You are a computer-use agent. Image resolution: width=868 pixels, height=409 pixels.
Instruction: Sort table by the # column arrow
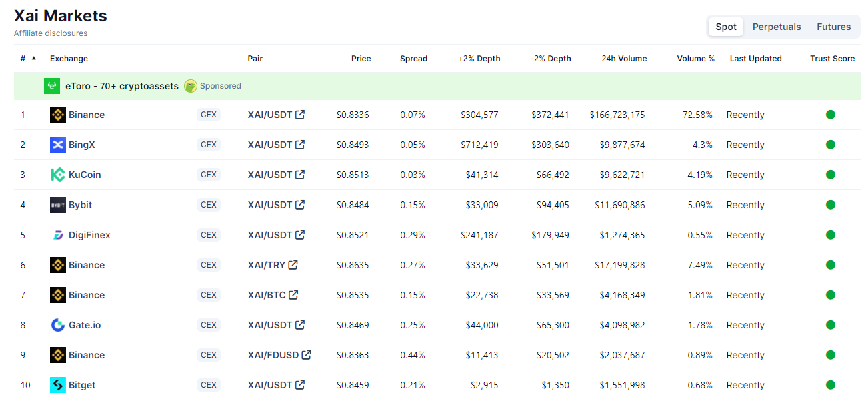tap(34, 59)
